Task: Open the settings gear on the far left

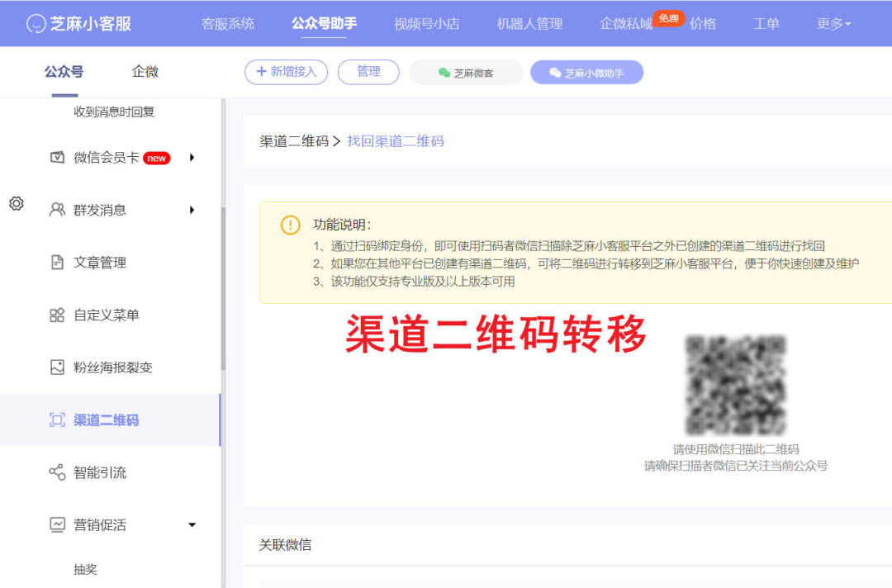Action: coord(17,204)
